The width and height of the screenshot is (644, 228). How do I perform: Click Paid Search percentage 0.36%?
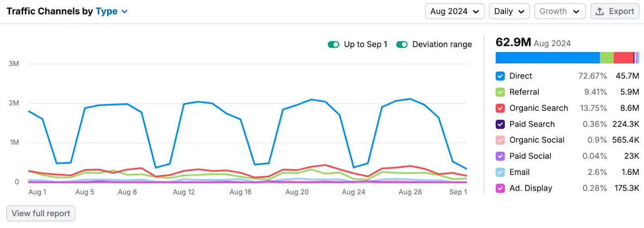(594, 124)
